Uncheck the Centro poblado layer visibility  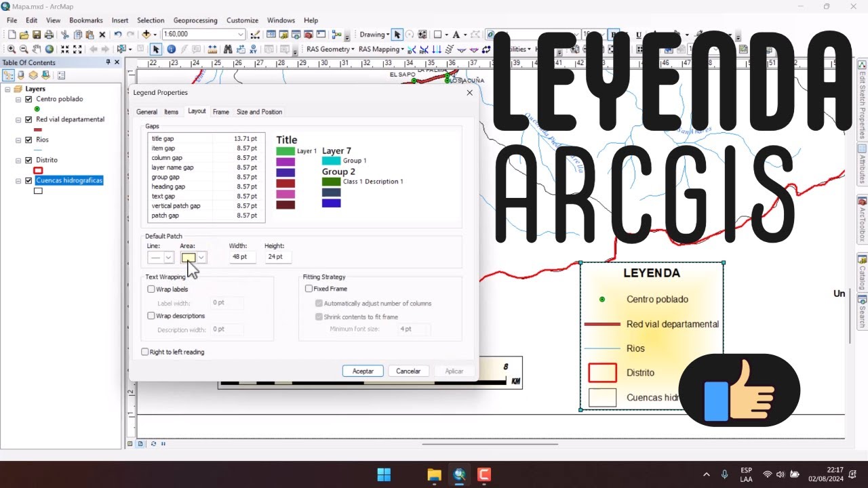coord(28,99)
